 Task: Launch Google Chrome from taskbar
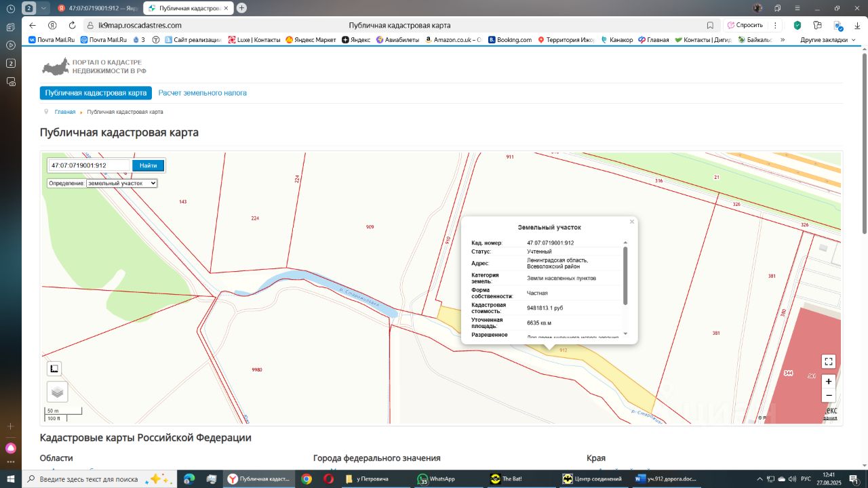[307, 479]
